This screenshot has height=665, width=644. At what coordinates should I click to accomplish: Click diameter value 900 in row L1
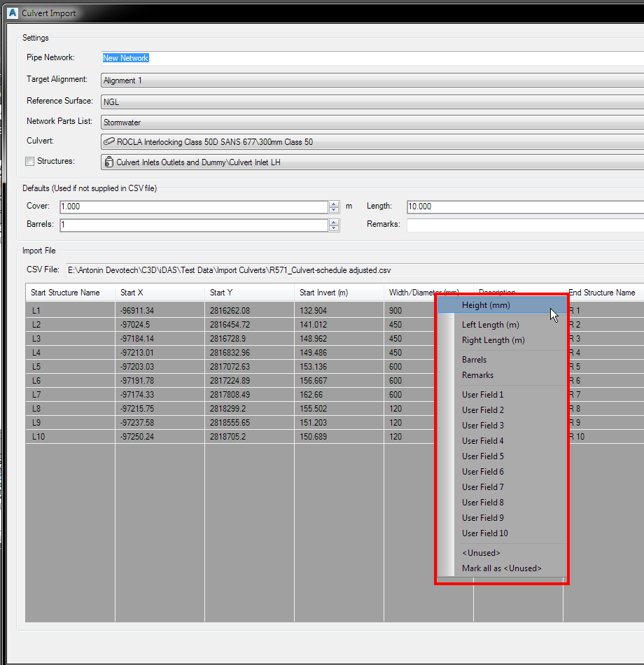(x=409, y=310)
